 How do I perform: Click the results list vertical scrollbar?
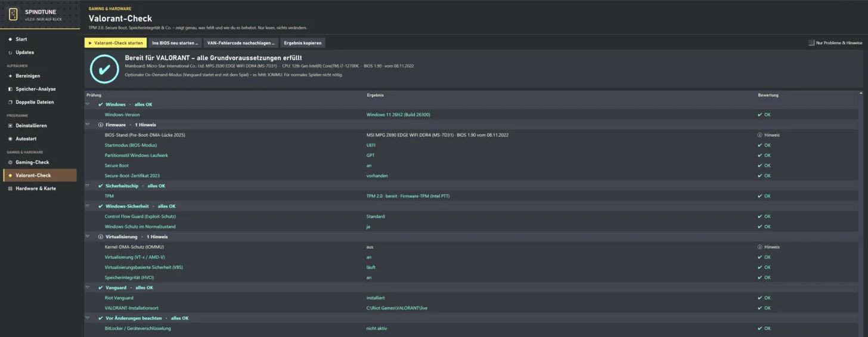(x=861, y=215)
